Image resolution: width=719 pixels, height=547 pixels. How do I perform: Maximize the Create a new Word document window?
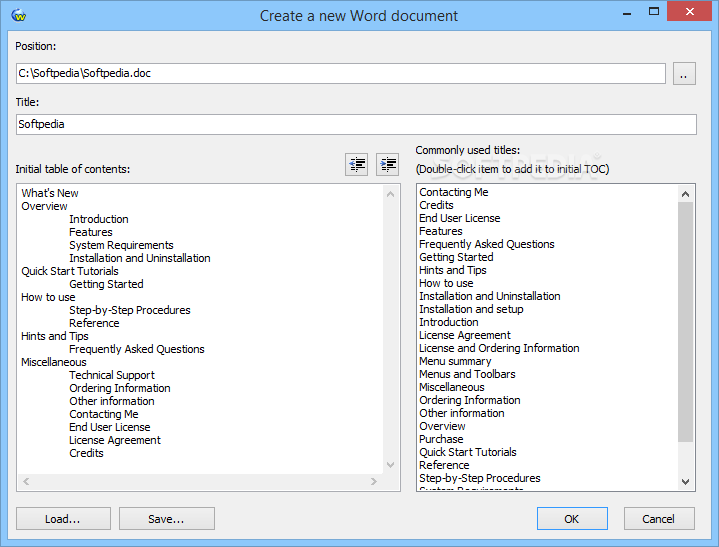tap(654, 11)
